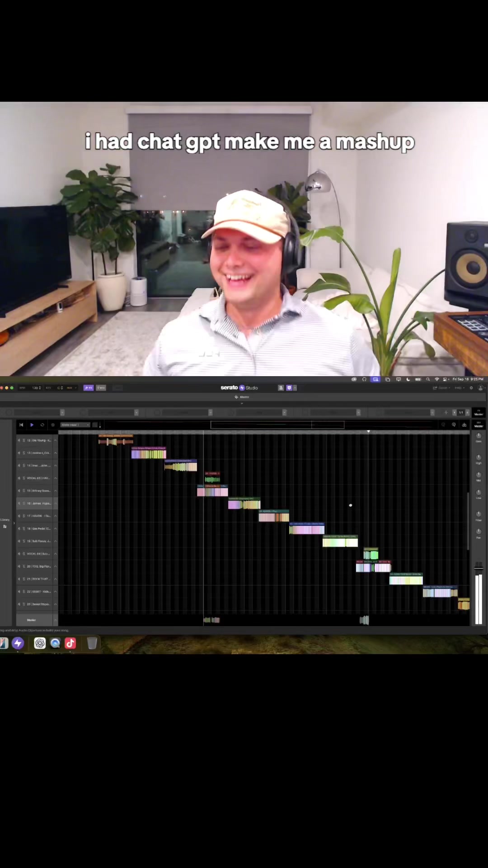Expand the Library side panel arrow
The width and height of the screenshot is (488, 868).
pos(14,523)
